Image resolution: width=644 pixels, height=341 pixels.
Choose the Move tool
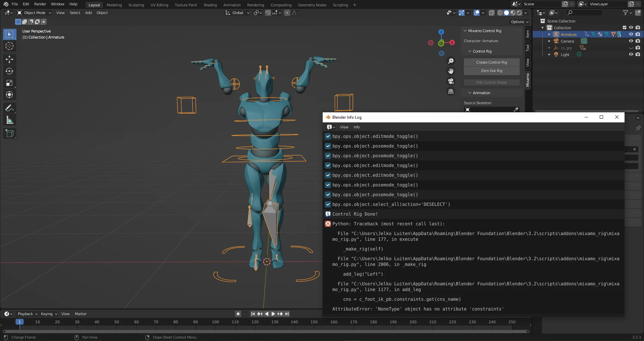tap(9, 59)
